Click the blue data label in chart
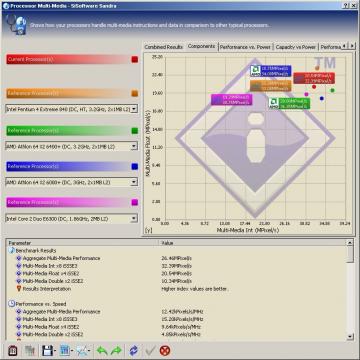 271,71
